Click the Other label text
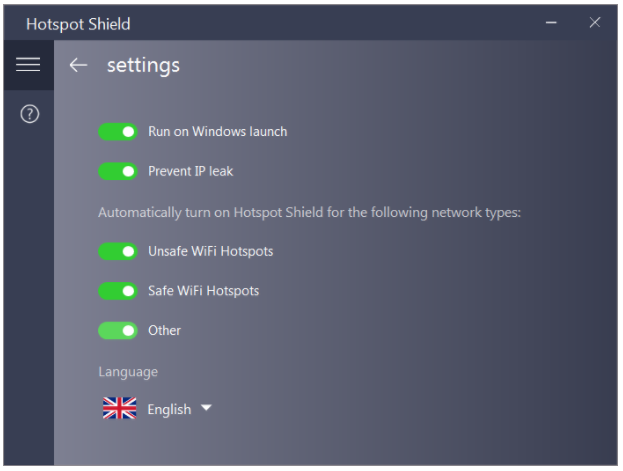The image size is (623, 471). click(164, 330)
